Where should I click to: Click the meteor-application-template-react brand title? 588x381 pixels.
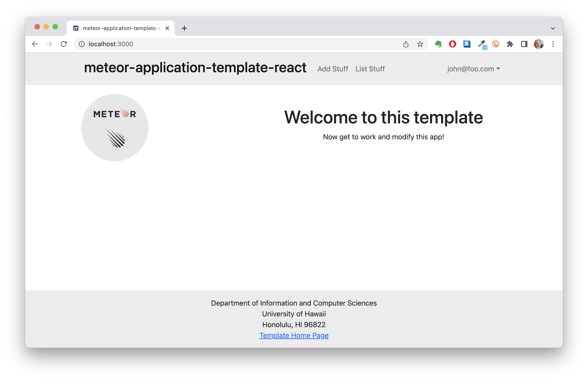(195, 68)
